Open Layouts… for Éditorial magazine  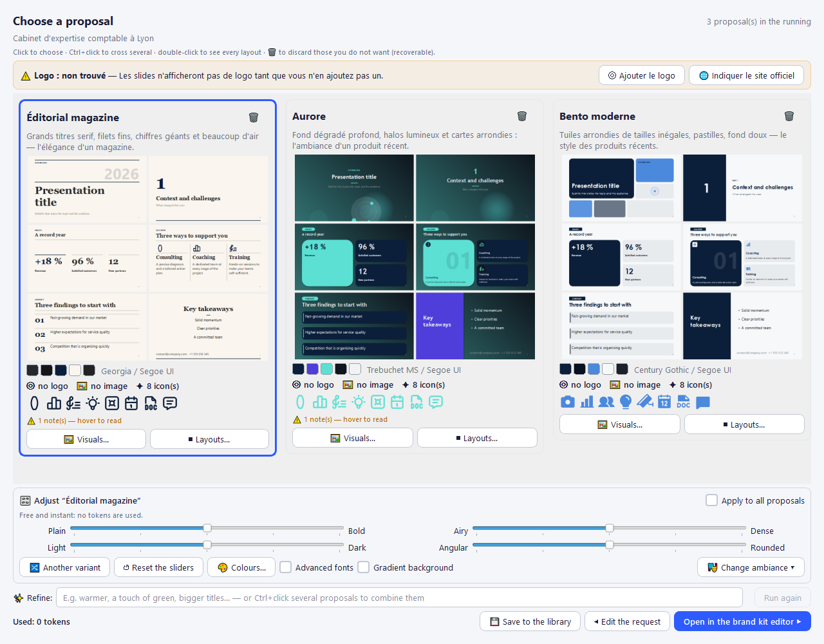(x=209, y=439)
